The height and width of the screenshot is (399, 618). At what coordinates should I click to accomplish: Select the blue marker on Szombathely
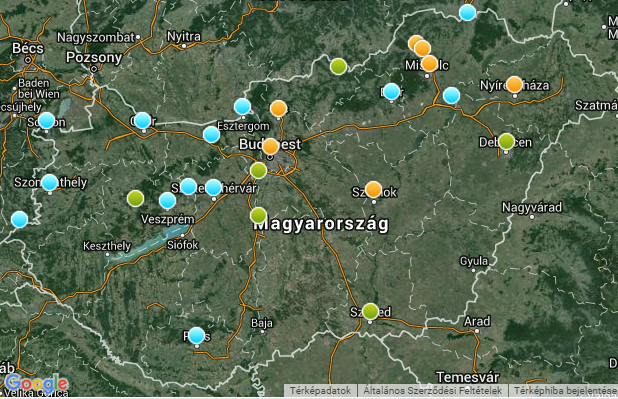[50, 182]
